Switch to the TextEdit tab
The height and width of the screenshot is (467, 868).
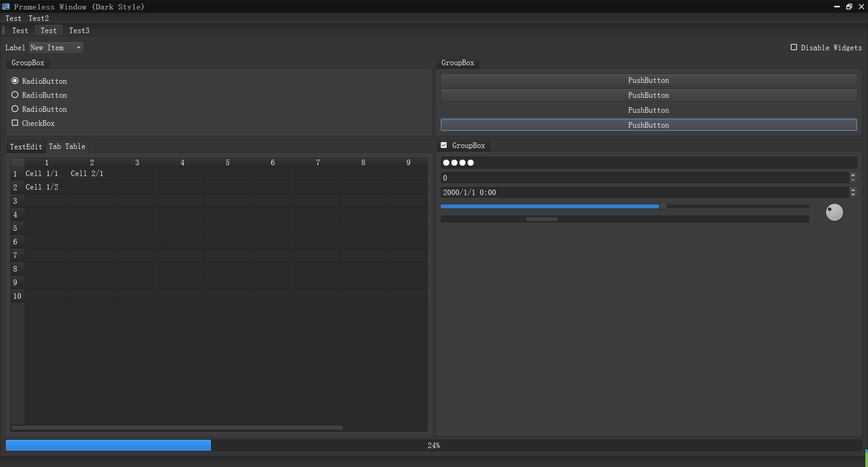26,146
